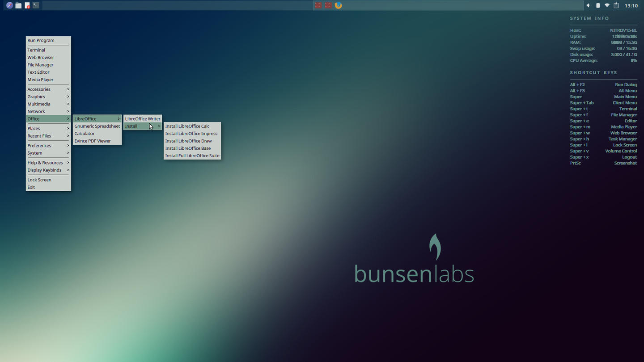Open the volume control tray icon
The image size is (644, 362).
point(589,5)
